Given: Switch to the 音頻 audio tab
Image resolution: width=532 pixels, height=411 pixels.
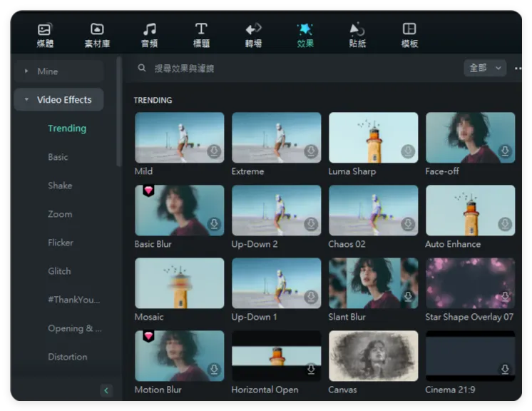Looking at the screenshot, I should tap(149, 35).
